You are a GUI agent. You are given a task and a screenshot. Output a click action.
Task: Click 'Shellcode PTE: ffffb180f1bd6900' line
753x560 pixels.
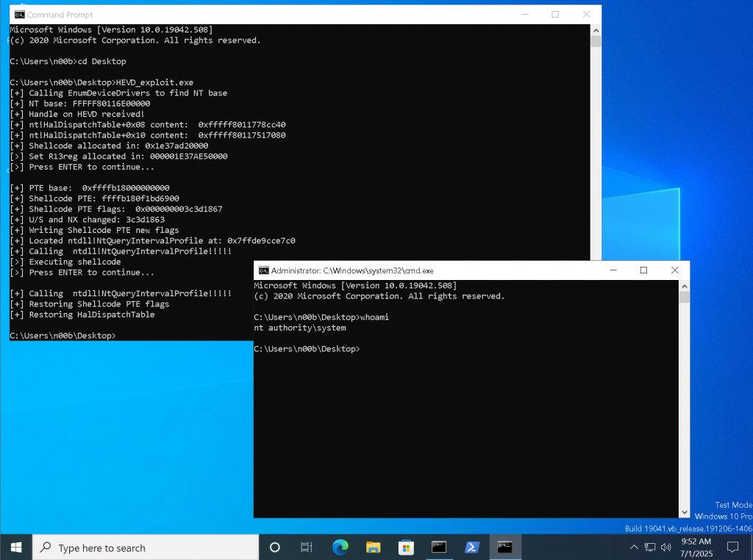click(94, 198)
